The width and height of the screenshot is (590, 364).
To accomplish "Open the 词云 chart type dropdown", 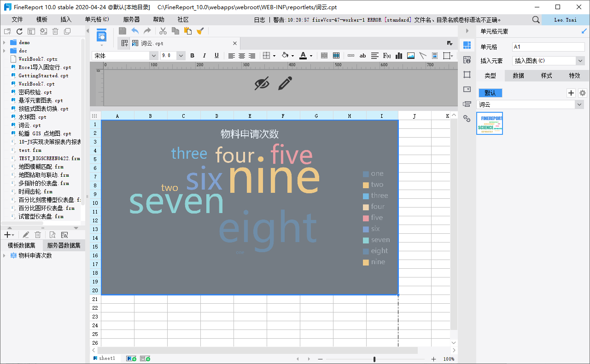I will (579, 105).
